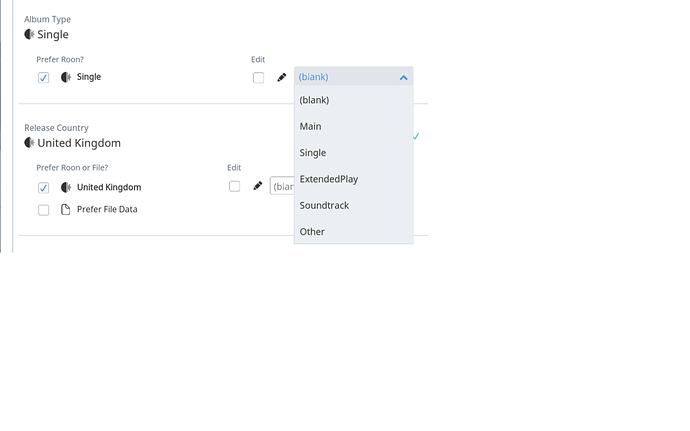This screenshot has height=431, width=690.
Task: Click the Album Type section label
Action: click(x=48, y=19)
